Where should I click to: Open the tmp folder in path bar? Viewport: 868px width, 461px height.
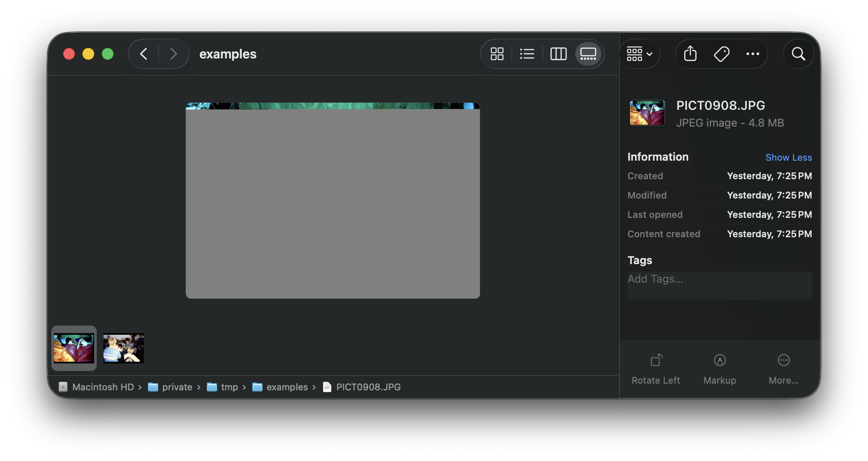point(222,387)
